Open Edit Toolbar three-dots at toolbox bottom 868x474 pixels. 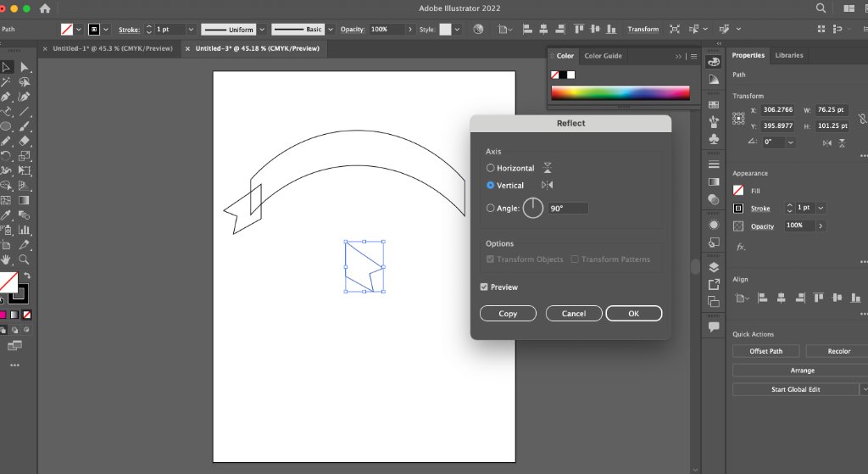[15, 365]
